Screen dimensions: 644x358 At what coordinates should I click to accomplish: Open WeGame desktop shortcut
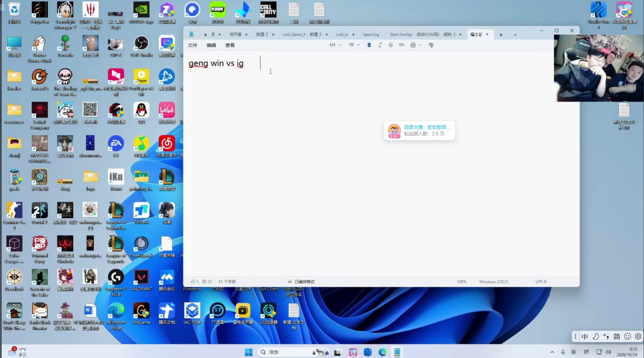tap(141, 314)
